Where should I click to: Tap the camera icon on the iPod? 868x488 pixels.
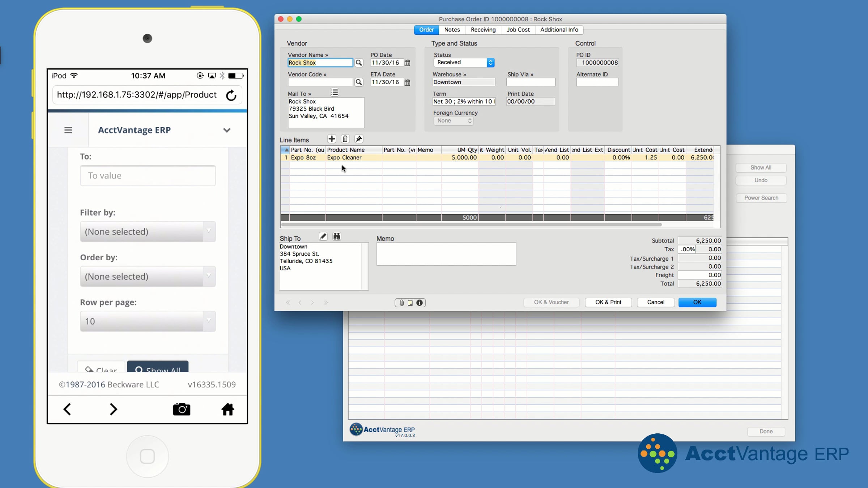[x=182, y=409]
